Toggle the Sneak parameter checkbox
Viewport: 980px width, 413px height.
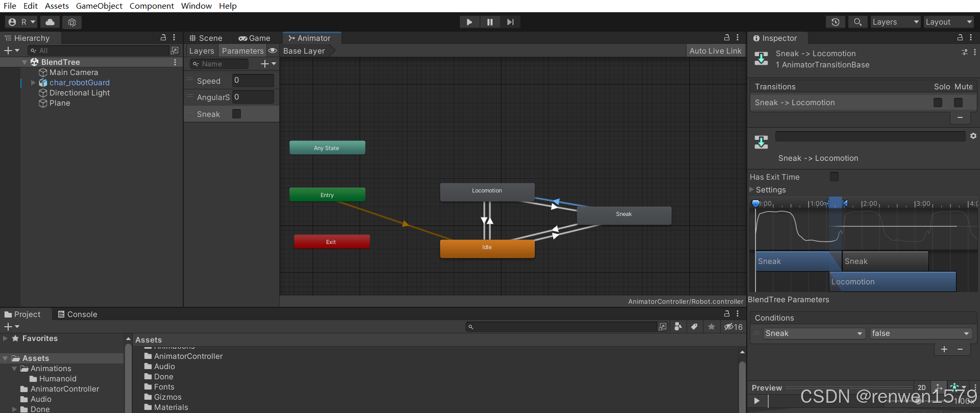(x=236, y=114)
